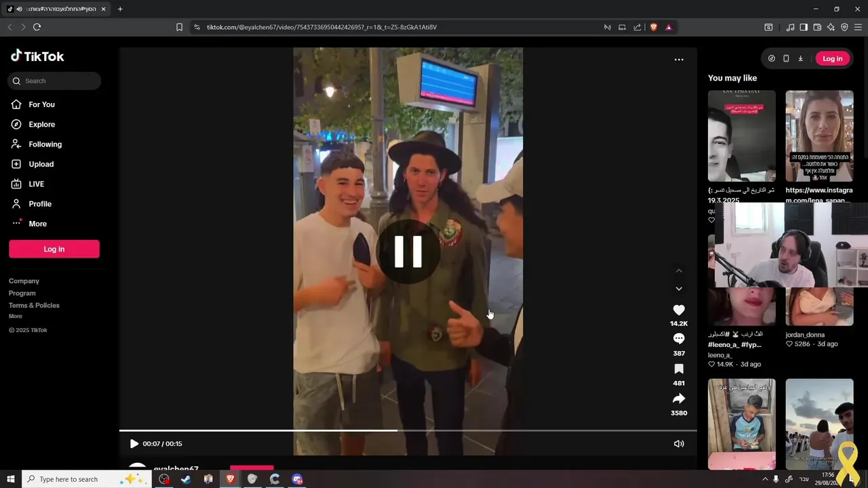
Task: Open the browser hamburger menu
Action: point(858,27)
